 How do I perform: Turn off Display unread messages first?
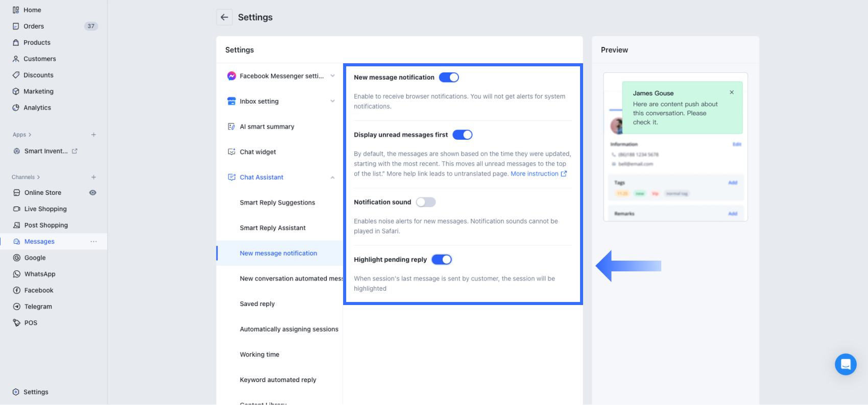pos(462,135)
